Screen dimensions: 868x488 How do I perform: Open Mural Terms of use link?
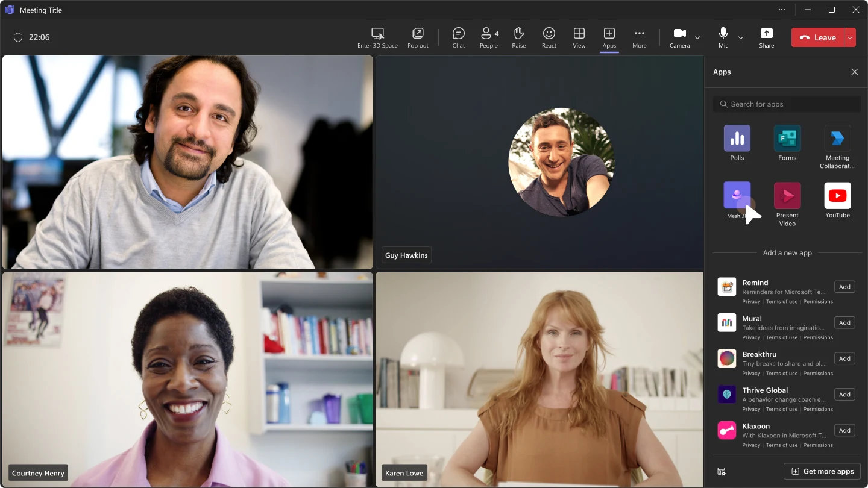pyautogui.click(x=782, y=337)
